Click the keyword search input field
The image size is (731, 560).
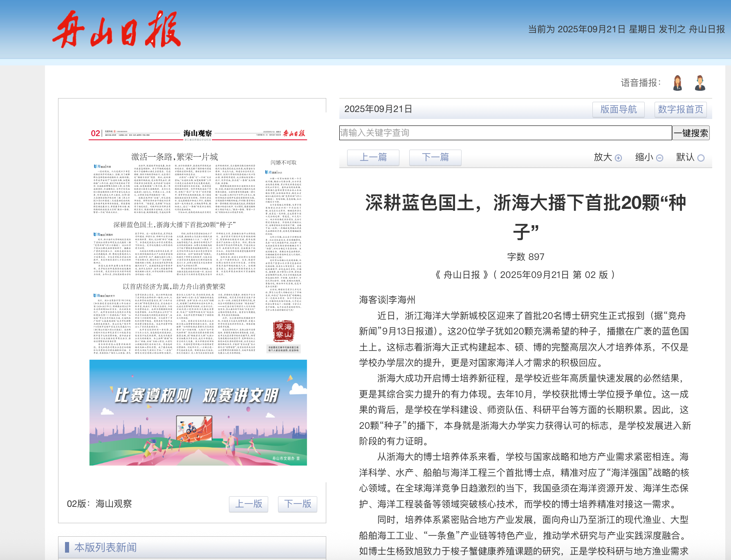click(505, 133)
